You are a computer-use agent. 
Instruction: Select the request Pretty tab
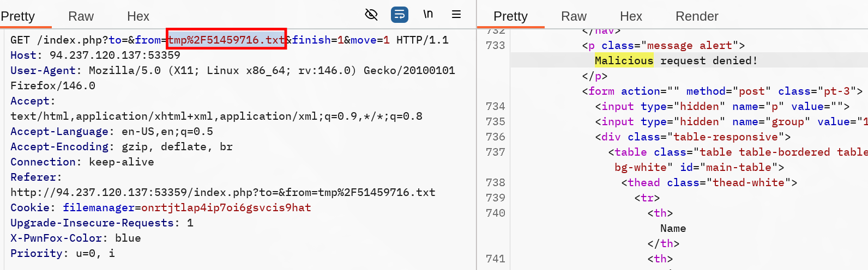(18, 16)
